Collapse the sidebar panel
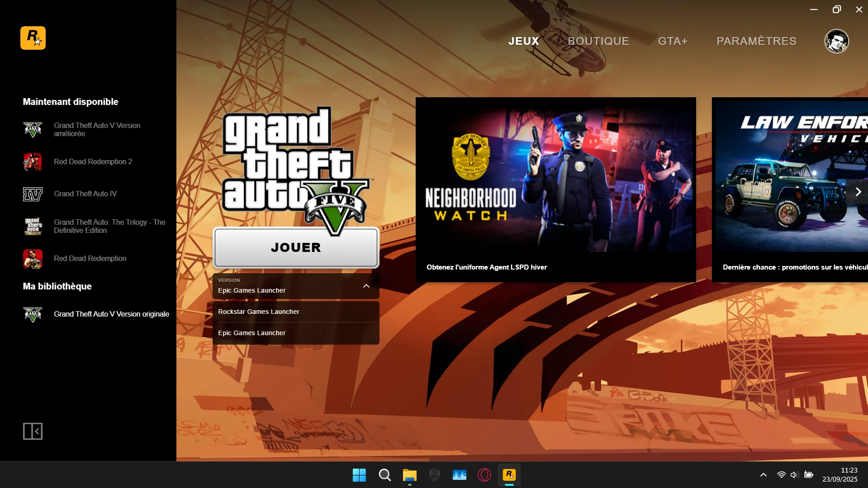This screenshot has width=868, height=488. pyautogui.click(x=33, y=431)
